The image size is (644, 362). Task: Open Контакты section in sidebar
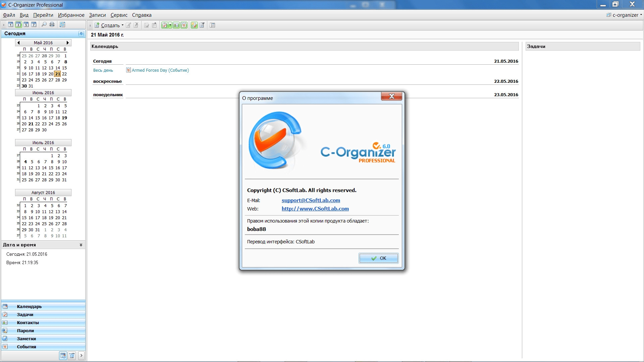pyautogui.click(x=43, y=322)
